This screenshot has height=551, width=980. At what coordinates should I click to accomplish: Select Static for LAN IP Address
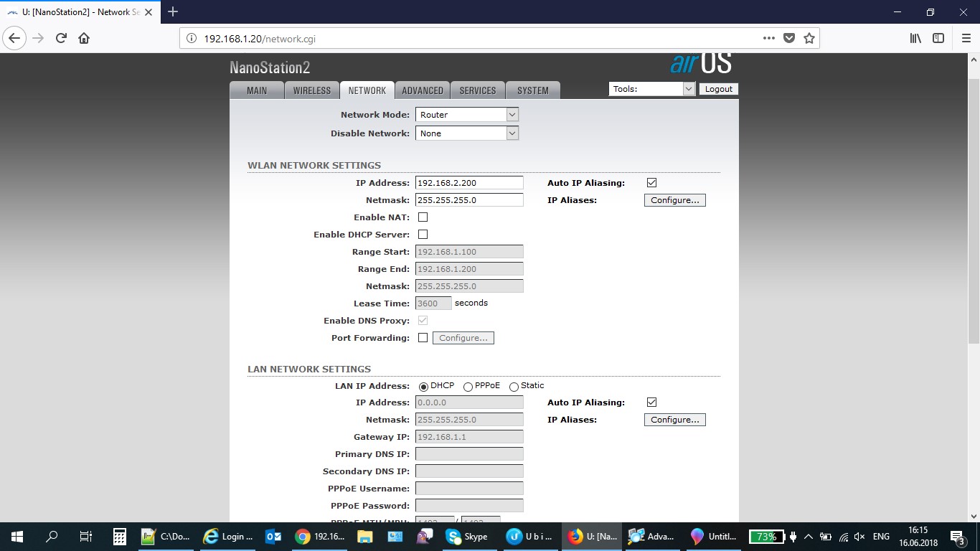click(x=514, y=387)
